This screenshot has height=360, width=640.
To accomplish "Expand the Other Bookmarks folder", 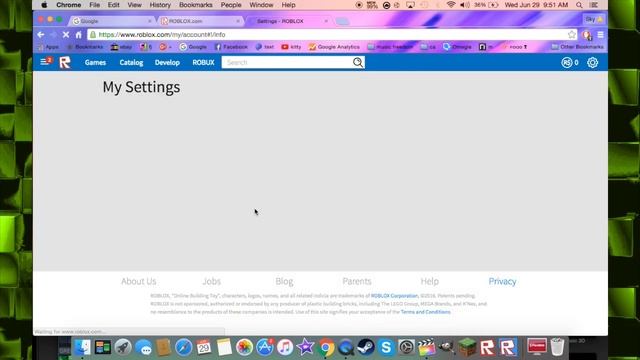I will (577, 47).
